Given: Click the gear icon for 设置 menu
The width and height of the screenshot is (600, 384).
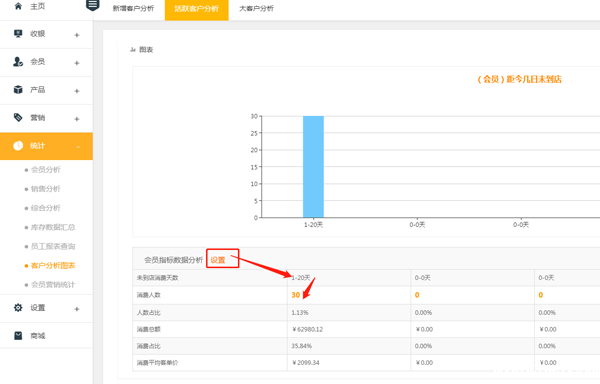Looking at the screenshot, I should (x=18, y=308).
